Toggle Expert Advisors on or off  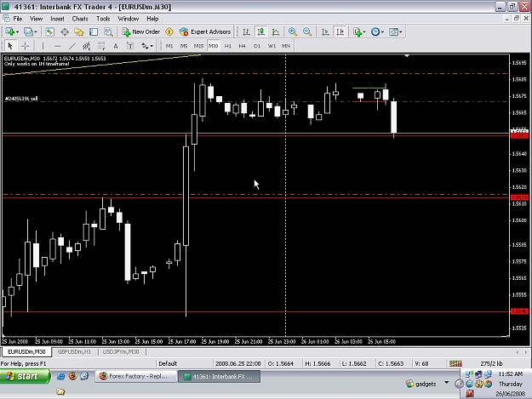[x=205, y=31]
